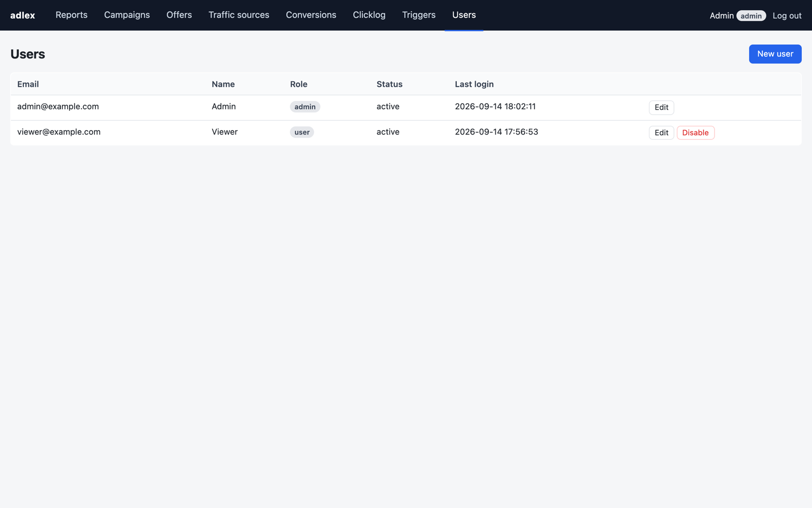The height and width of the screenshot is (508, 812).
Task: Click the Admin name cell in the table
Action: point(224,107)
